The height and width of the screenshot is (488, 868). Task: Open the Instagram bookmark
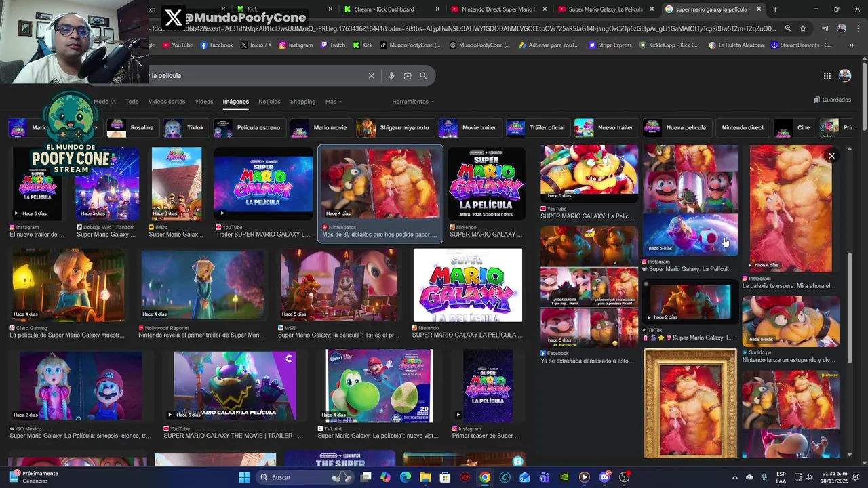296,45
